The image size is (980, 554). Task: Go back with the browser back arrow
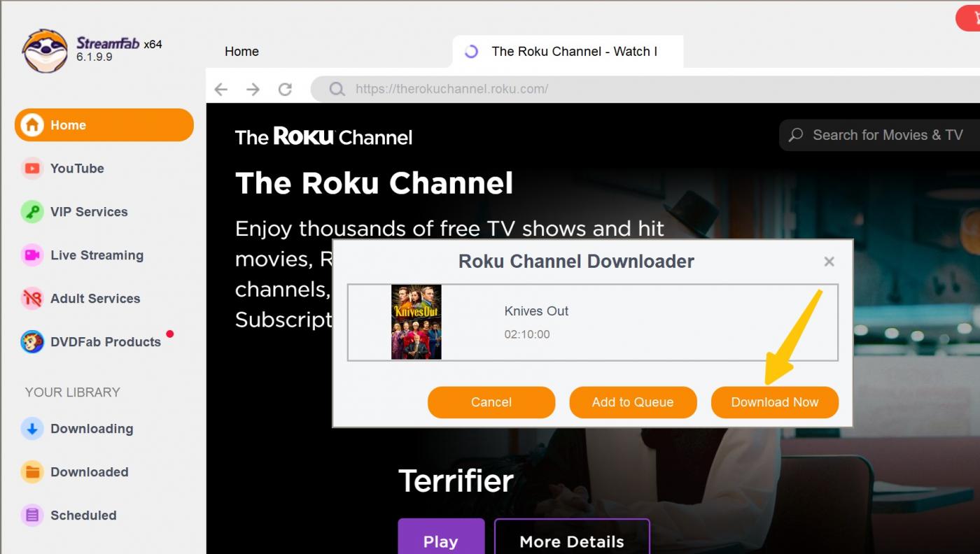221,89
